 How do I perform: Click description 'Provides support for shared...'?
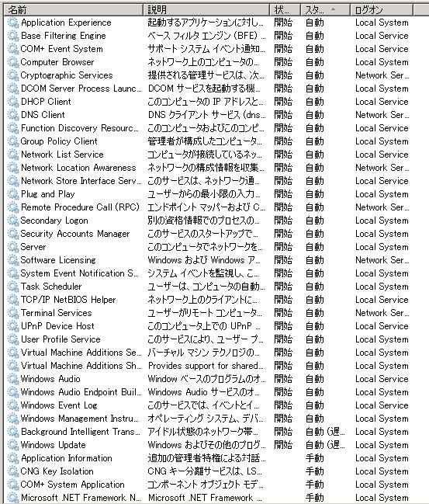[206, 366]
